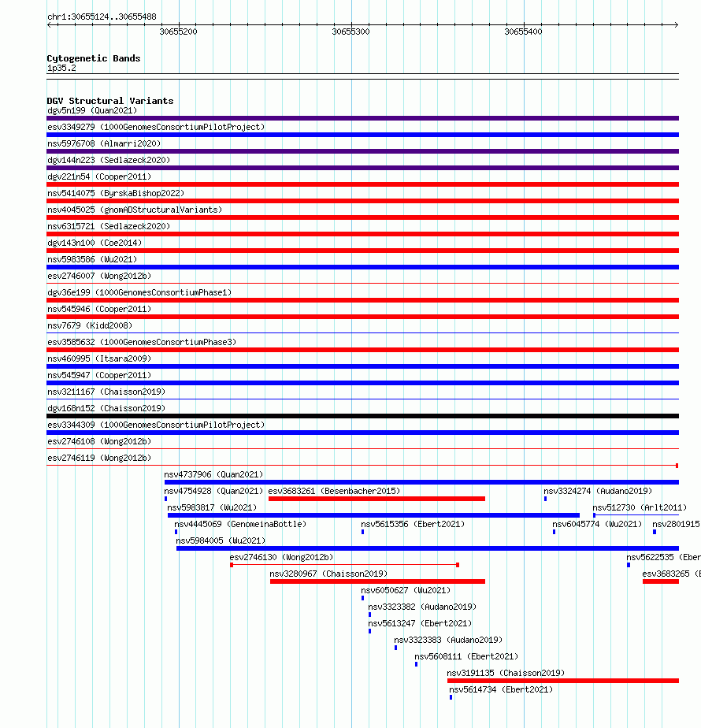Select nsv3191135 (Chaisson2019) label
This screenshot has height=728, width=701.
pyautogui.click(x=506, y=673)
